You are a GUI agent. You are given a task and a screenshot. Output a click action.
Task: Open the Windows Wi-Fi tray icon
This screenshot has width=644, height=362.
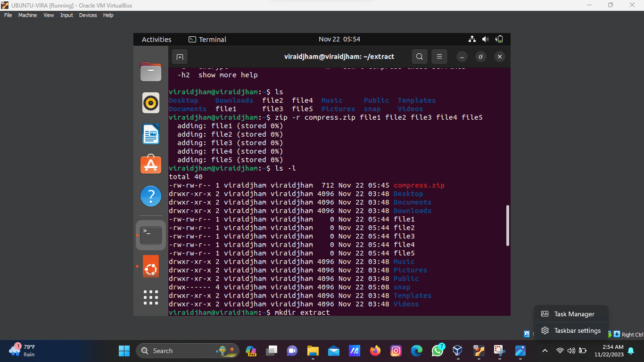pyautogui.click(x=560, y=351)
